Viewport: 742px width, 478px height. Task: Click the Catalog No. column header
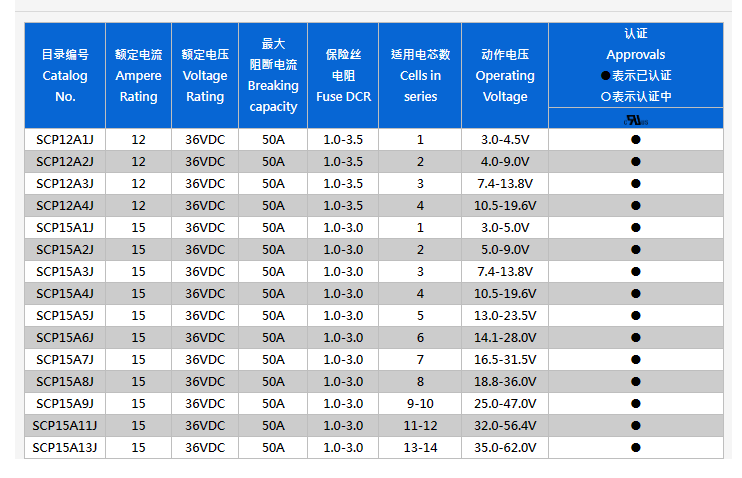(65, 76)
